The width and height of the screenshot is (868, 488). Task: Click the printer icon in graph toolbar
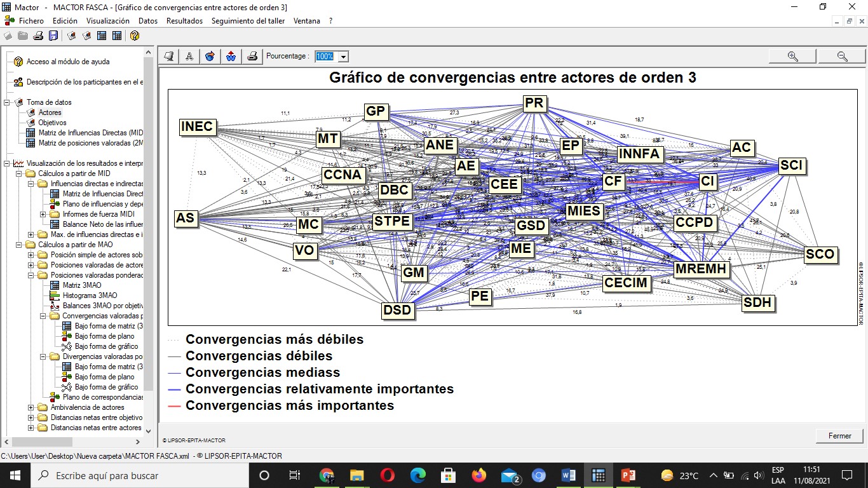(x=252, y=56)
